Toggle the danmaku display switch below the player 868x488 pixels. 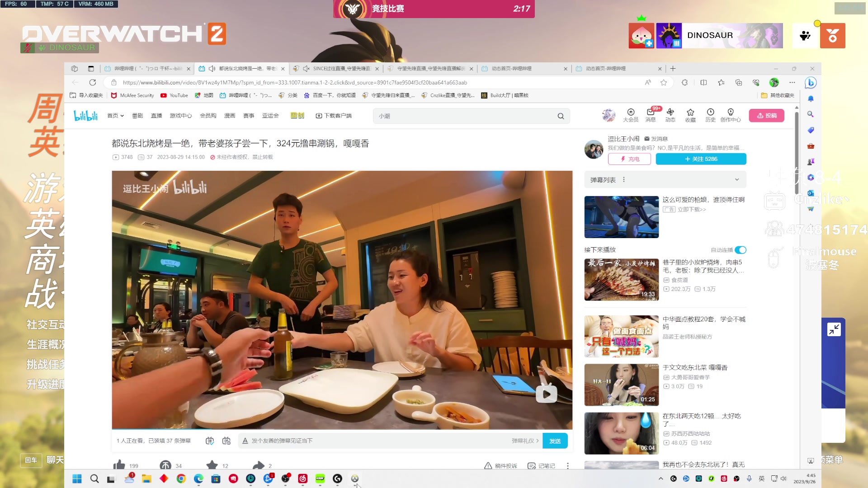click(209, 441)
